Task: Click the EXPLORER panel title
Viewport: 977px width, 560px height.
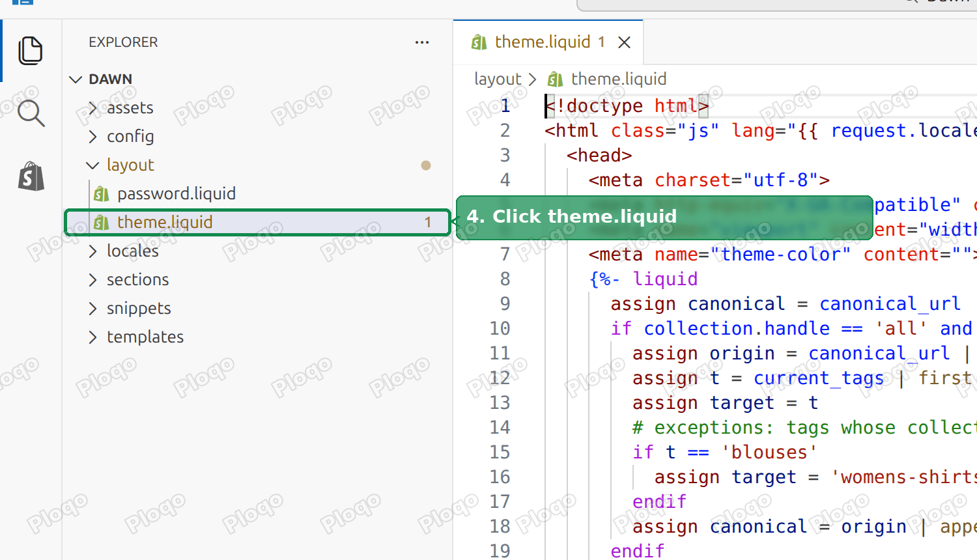Action: point(123,42)
